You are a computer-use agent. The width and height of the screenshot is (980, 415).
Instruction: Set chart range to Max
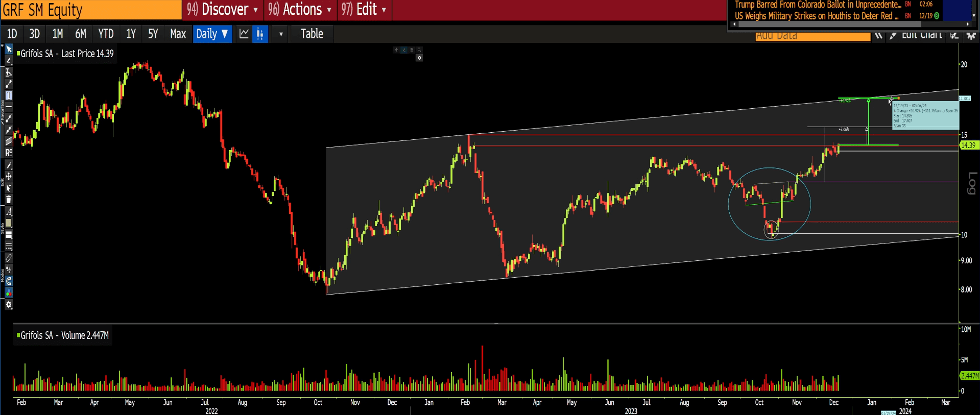coord(178,34)
